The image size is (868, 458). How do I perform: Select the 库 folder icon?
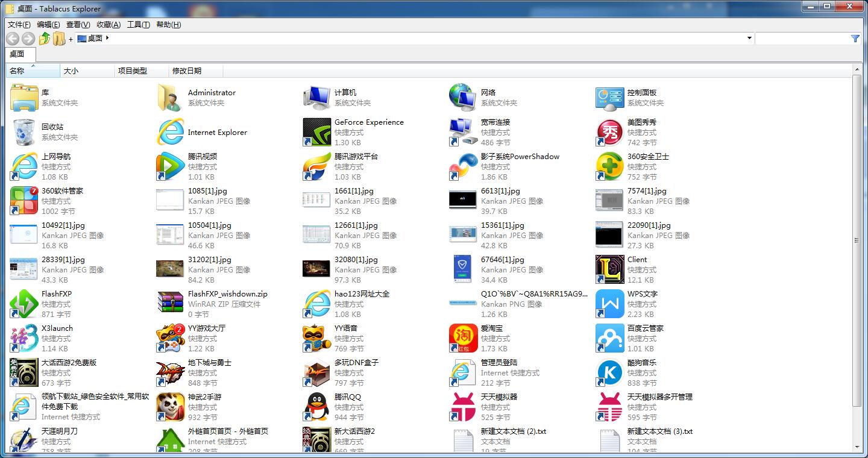point(24,98)
